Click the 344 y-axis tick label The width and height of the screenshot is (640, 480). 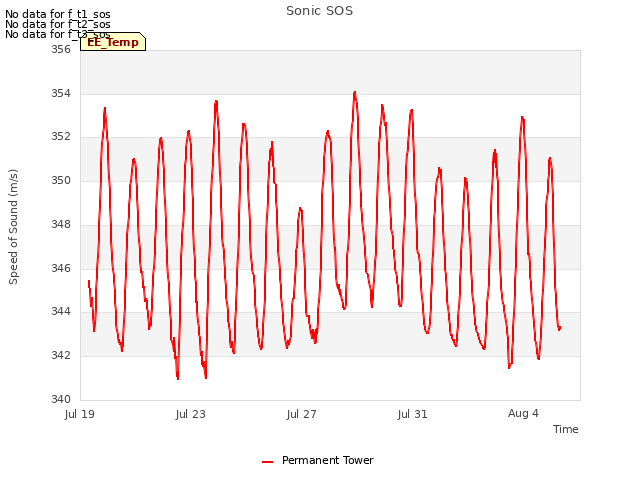[61, 311]
